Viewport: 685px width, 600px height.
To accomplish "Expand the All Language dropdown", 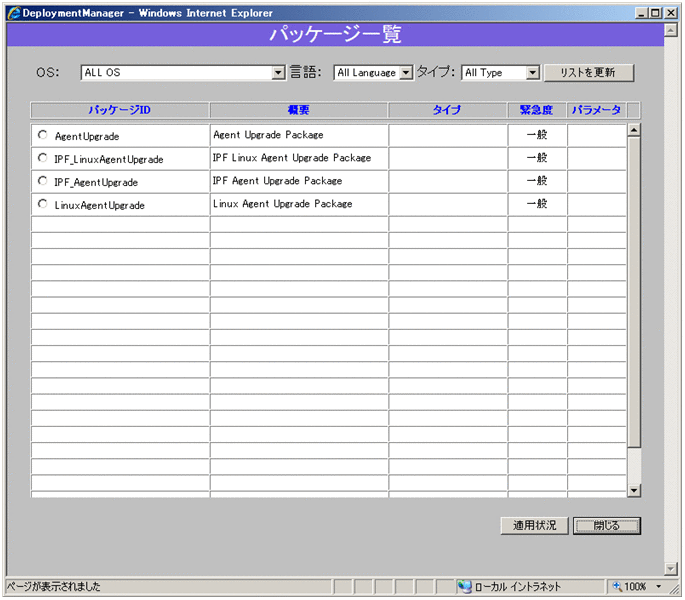I will tap(373, 73).
